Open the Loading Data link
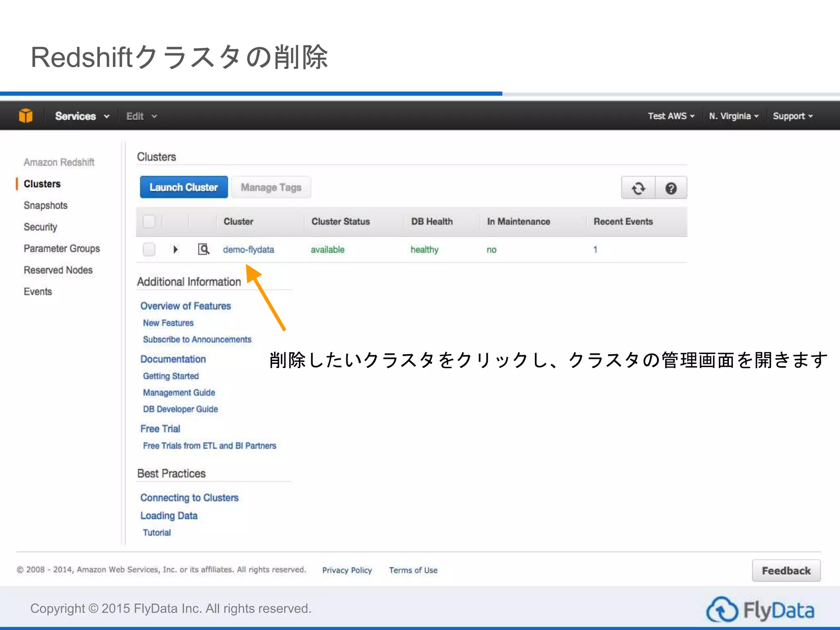 [x=169, y=516]
